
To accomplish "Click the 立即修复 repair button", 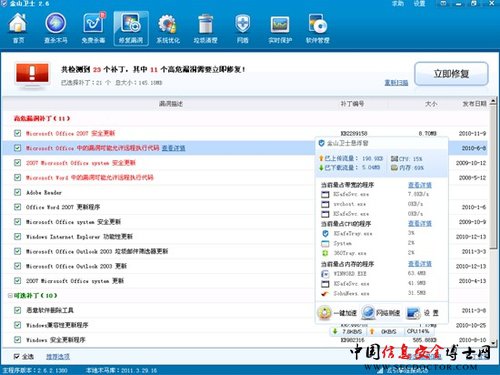I will tap(451, 74).
